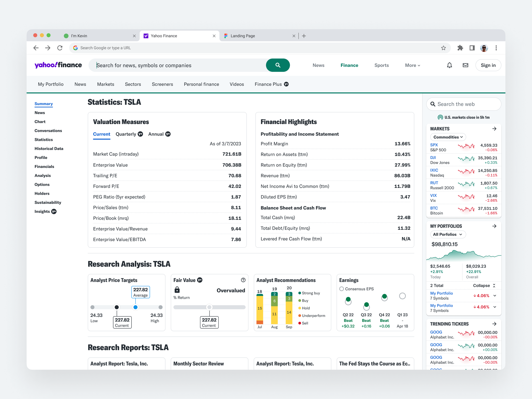
Task: Click the Fair Value lock icon
Action: point(177,290)
